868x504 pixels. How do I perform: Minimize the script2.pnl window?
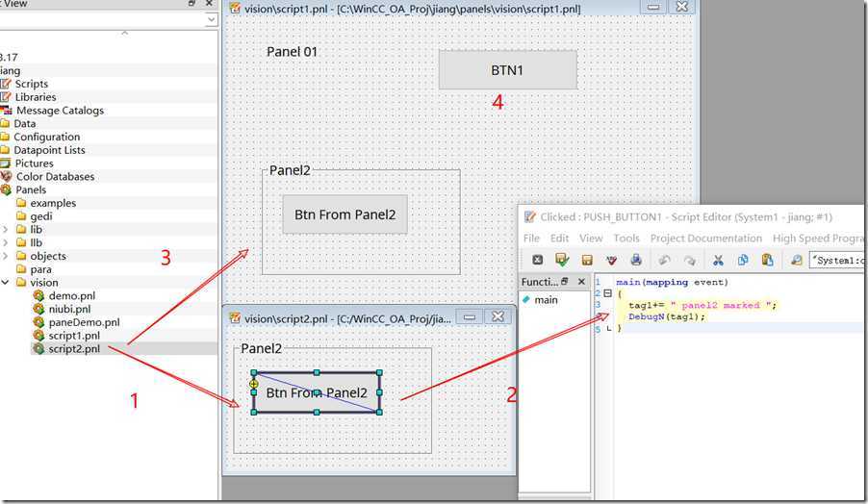[x=470, y=317]
